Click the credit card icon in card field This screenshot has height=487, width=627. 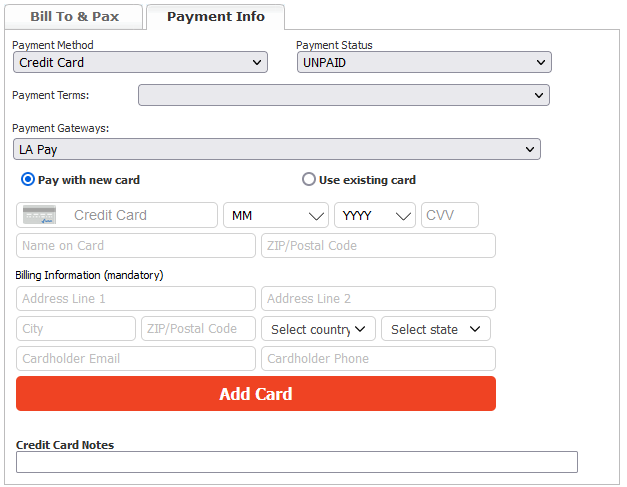pos(39,215)
